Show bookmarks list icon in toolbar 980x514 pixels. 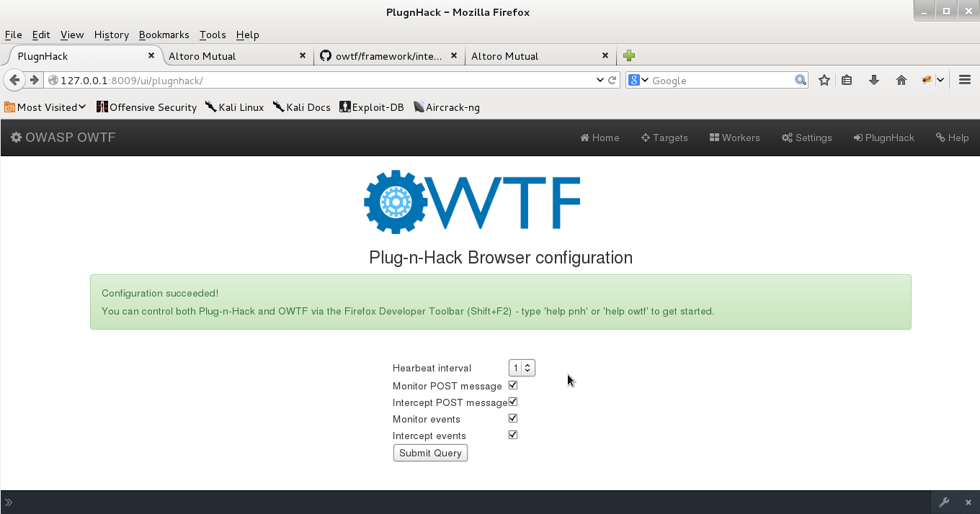[x=847, y=80]
